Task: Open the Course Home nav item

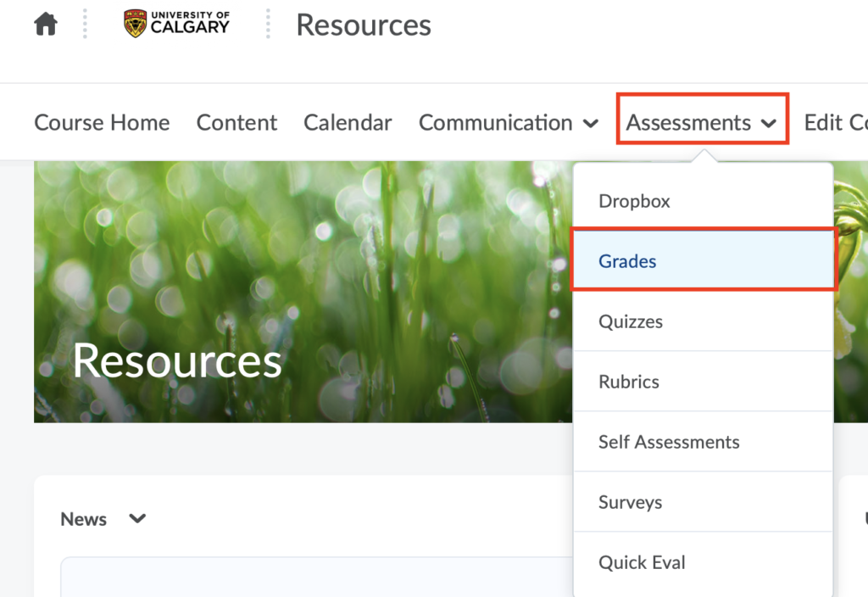Action: (102, 122)
